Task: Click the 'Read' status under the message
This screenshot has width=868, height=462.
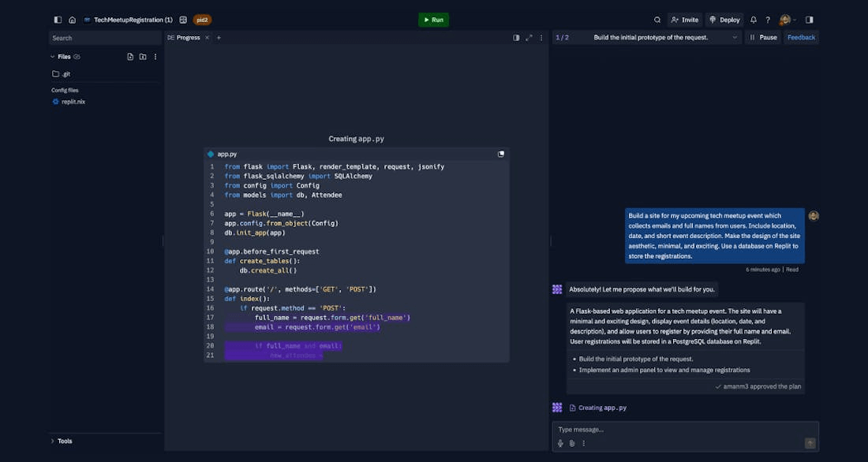Action: coord(792,270)
